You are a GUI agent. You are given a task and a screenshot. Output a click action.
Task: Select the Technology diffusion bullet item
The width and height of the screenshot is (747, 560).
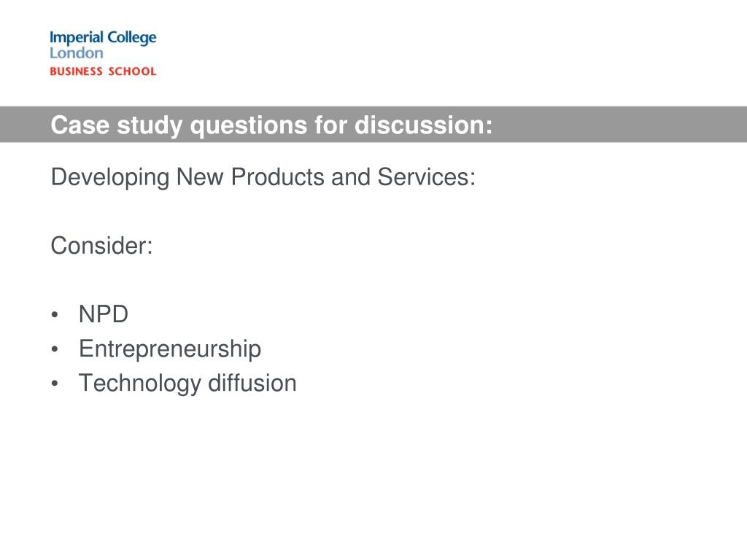pos(187,384)
